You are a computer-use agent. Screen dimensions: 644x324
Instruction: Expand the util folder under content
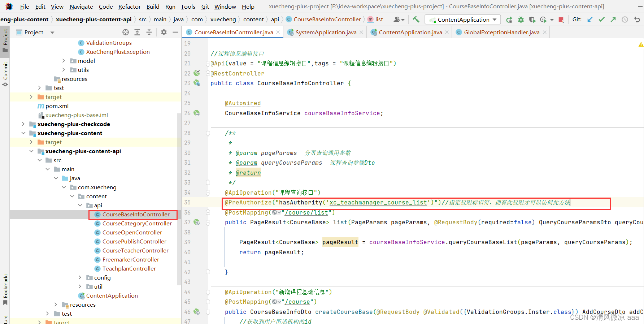[80, 286]
